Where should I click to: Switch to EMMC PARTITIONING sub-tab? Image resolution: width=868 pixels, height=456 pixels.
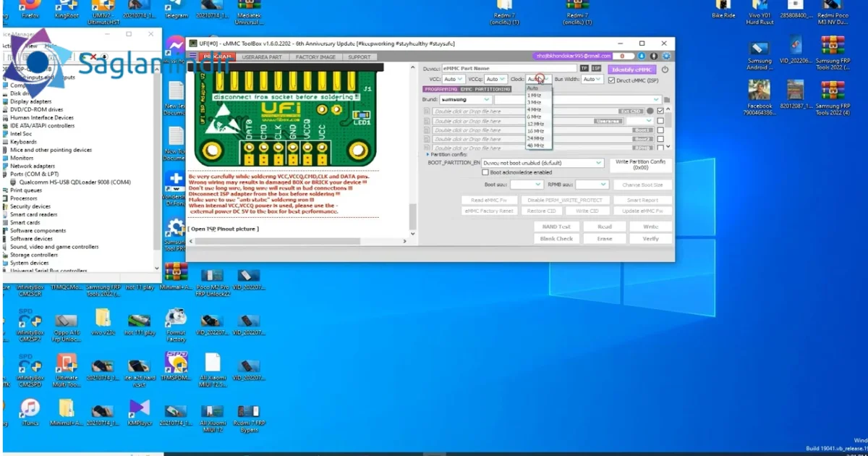pyautogui.click(x=486, y=89)
